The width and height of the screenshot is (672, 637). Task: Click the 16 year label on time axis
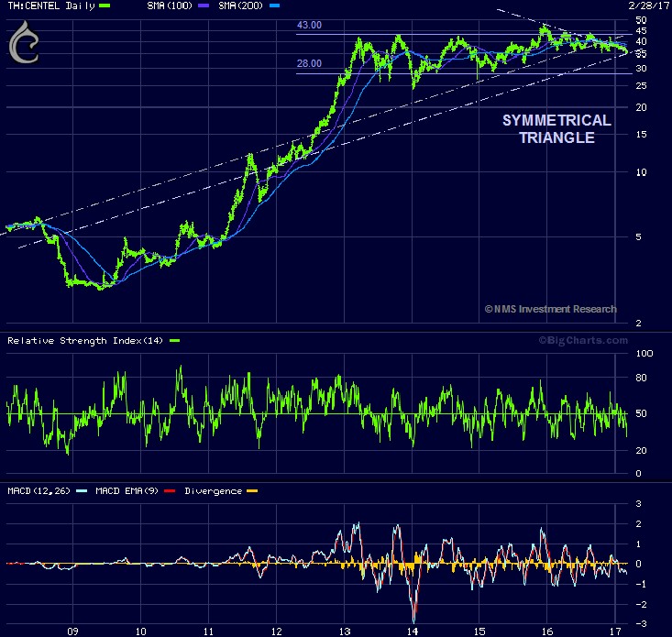[x=546, y=631]
